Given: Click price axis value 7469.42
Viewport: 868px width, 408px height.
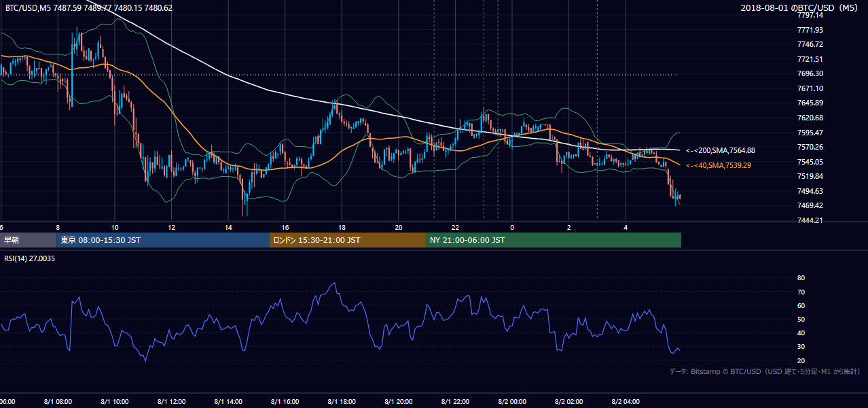Looking at the screenshot, I should [810, 205].
